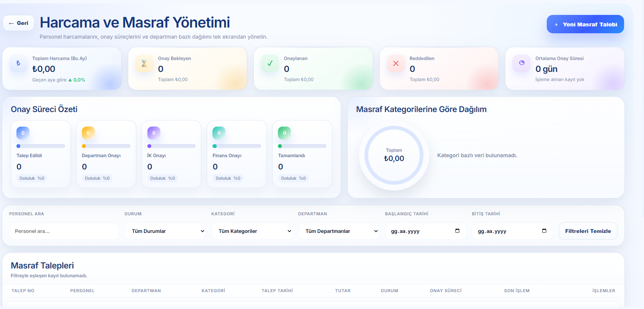Create a new request with Yeni Masraf Talebi
This screenshot has width=644, height=309.
tap(585, 24)
